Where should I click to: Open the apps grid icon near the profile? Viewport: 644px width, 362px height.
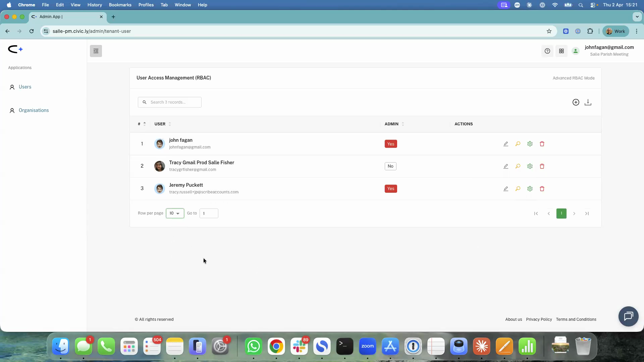click(561, 51)
